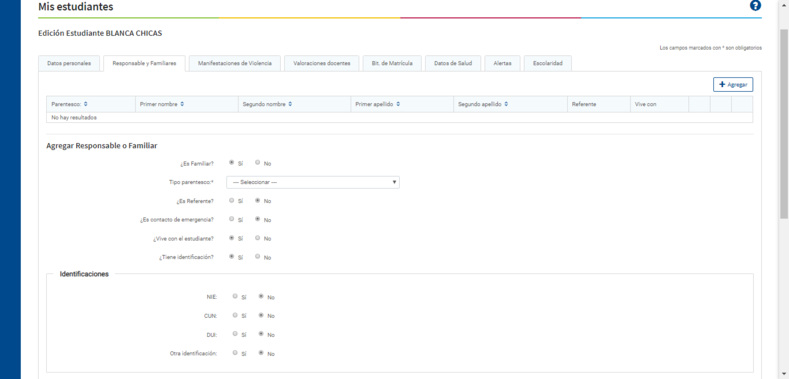Sort by Primer apellido column arrows
789x379 pixels.
click(398, 104)
